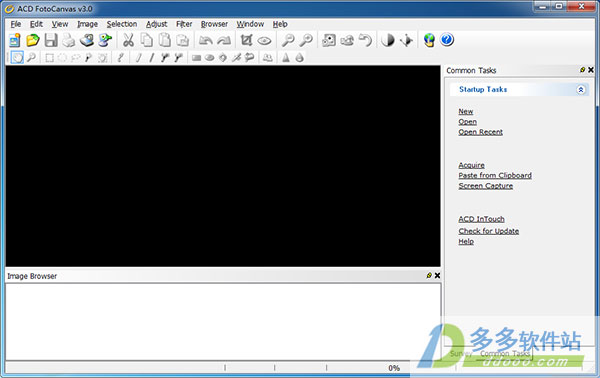Image resolution: width=600 pixels, height=378 pixels.
Task: Click the contrast half-circle icon
Action: click(x=388, y=40)
